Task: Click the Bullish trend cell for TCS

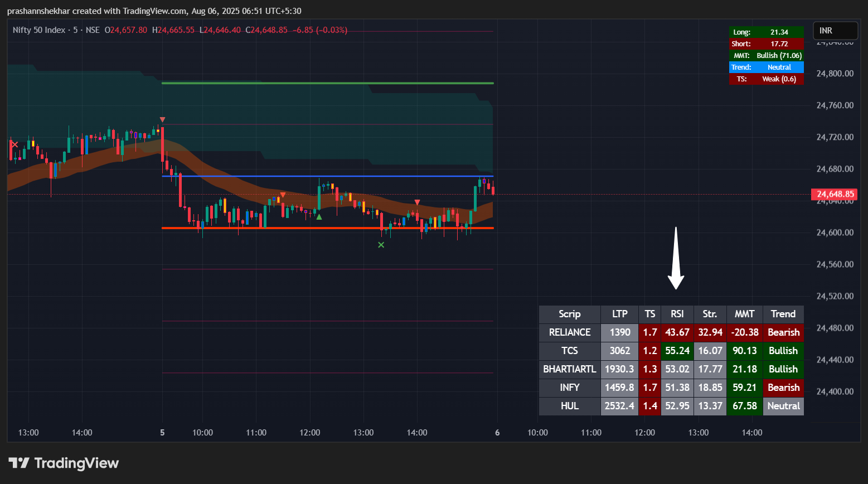Action: (783, 351)
